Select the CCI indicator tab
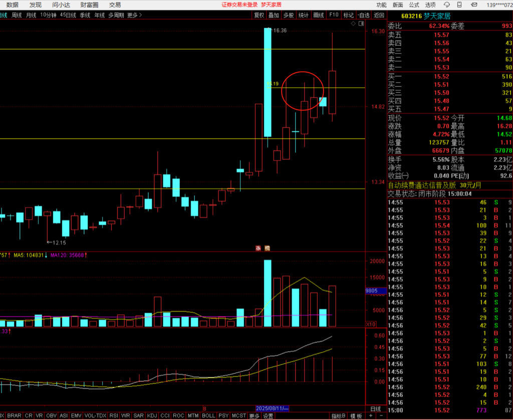Image resolution: width=513 pixels, height=420 pixels. click(165, 416)
